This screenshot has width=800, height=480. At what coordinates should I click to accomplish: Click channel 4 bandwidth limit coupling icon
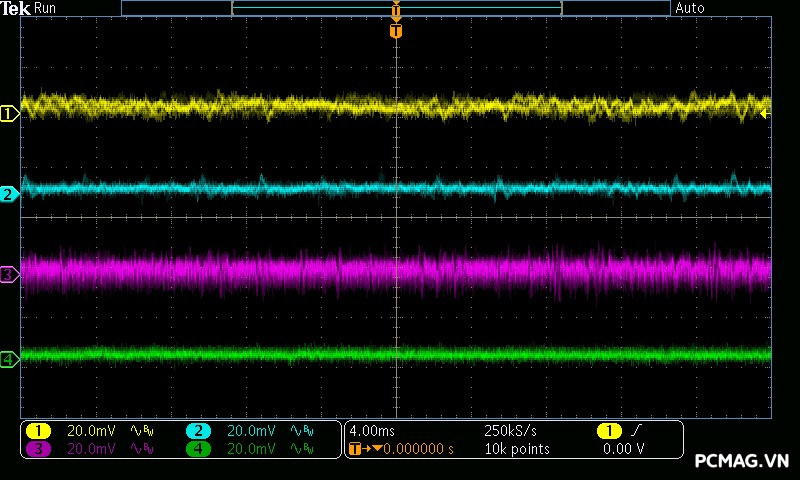coord(302,449)
